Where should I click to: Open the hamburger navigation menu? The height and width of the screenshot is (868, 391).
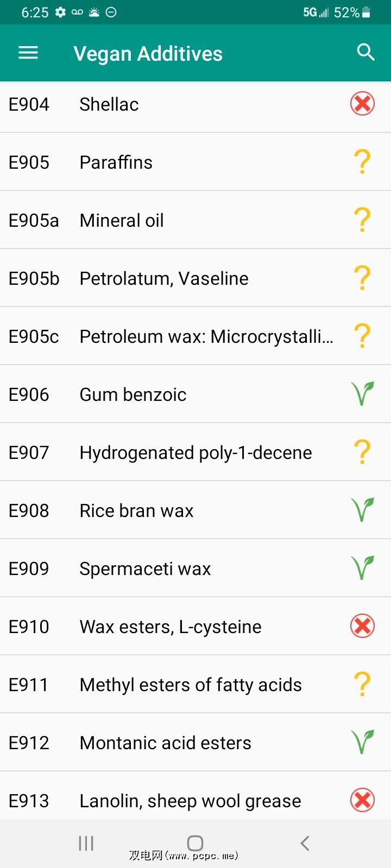[x=28, y=53]
